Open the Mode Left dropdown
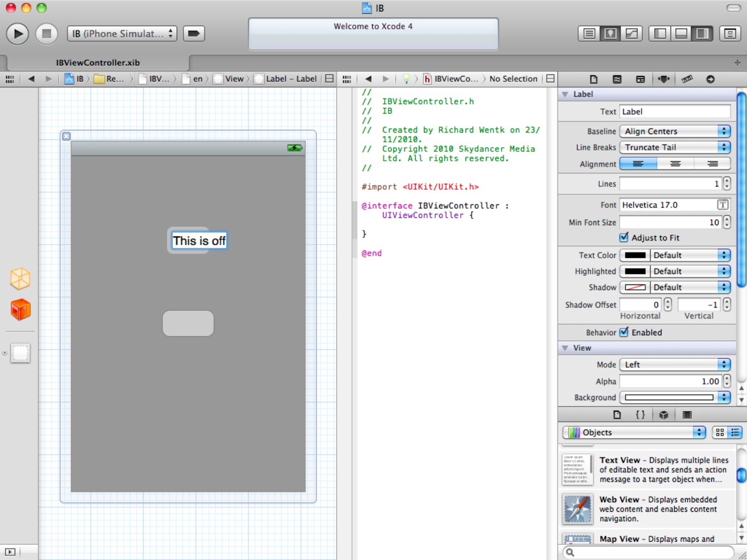This screenshot has width=747, height=560. pos(675,365)
